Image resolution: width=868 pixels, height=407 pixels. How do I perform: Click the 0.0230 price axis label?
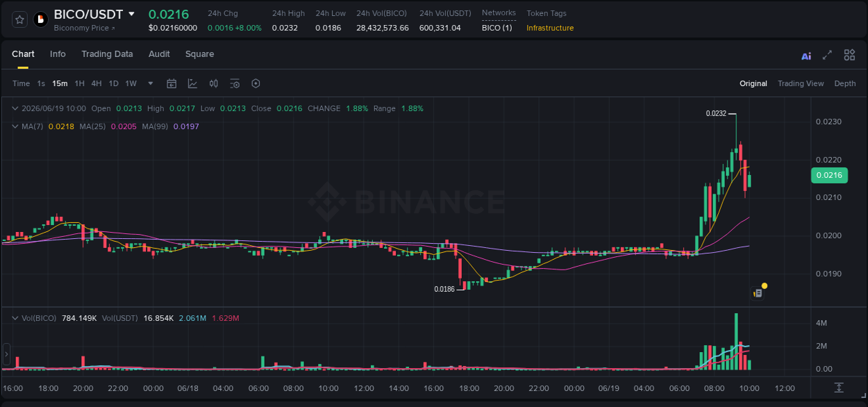click(x=828, y=122)
